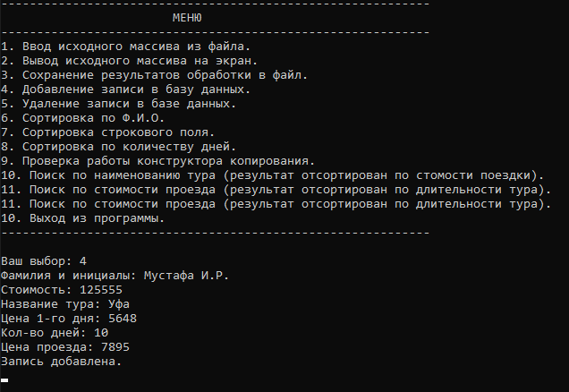Click the Стоимость value 125555
Screen dimensions: 569x392
(101, 290)
